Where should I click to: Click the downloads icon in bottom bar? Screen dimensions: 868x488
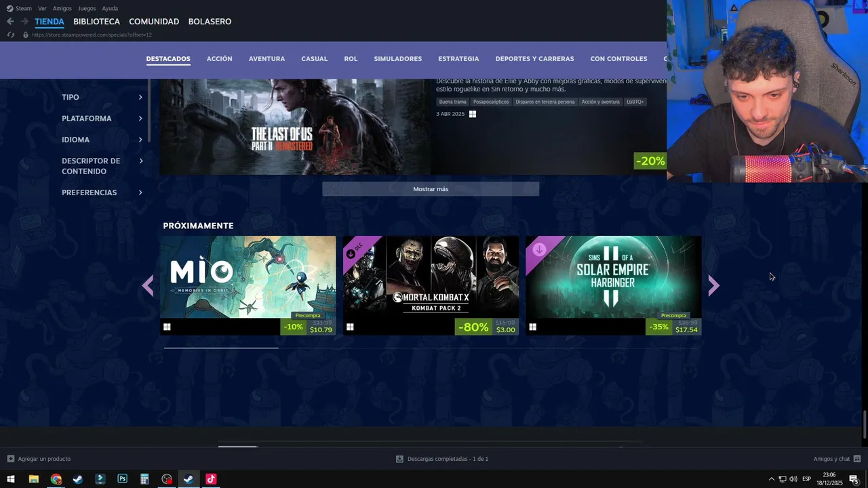click(x=400, y=459)
